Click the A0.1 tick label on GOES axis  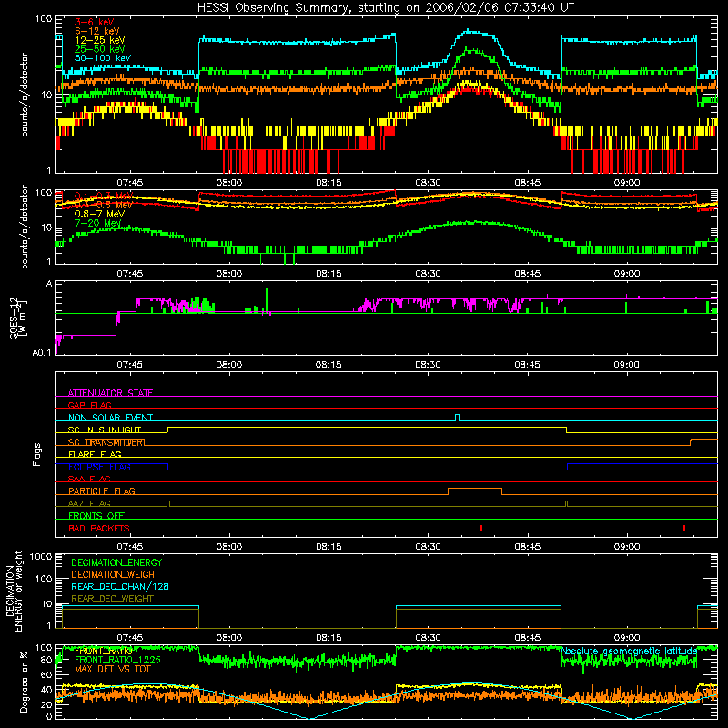coord(42,353)
